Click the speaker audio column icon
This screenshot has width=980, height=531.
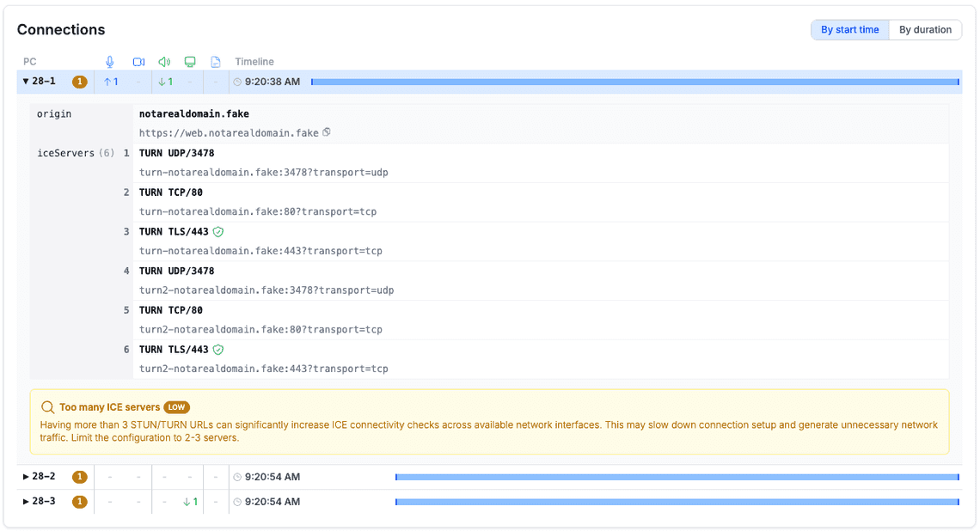[164, 62]
